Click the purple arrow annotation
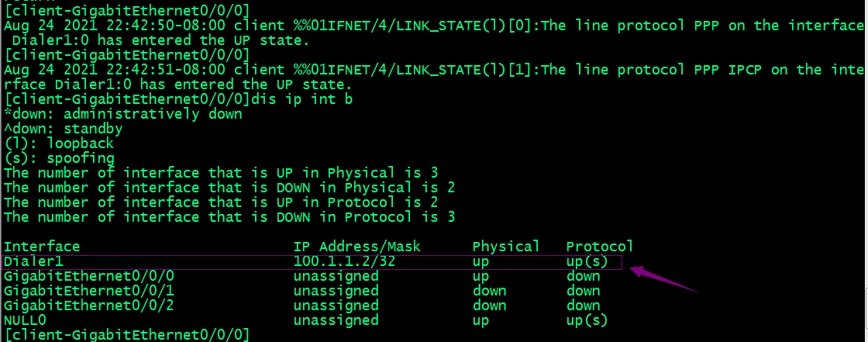The width and height of the screenshot is (868, 342). [666, 279]
